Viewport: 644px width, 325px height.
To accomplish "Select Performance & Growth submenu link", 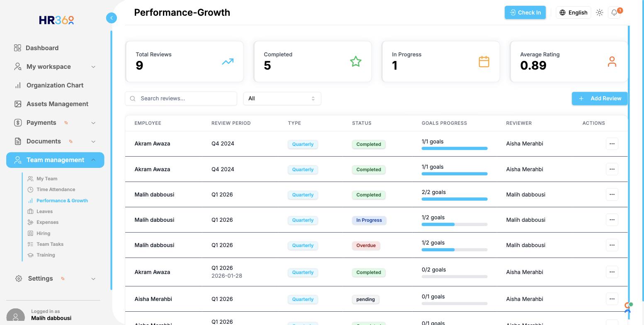I will 62,201.
